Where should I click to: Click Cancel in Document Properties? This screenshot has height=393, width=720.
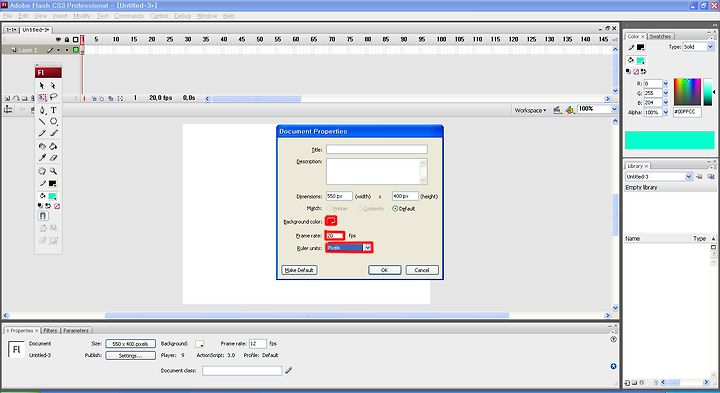tap(422, 270)
